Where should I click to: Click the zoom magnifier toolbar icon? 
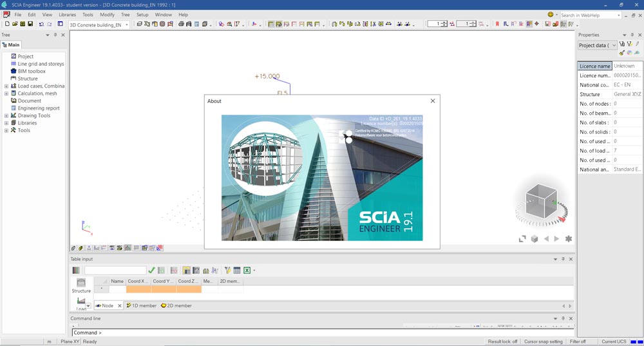tap(229, 24)
